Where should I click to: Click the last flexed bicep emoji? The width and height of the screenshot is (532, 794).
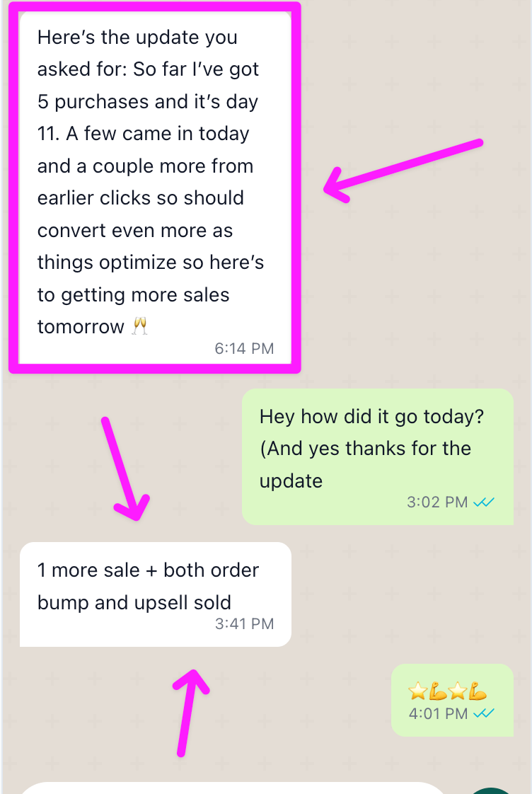(478, 691)
